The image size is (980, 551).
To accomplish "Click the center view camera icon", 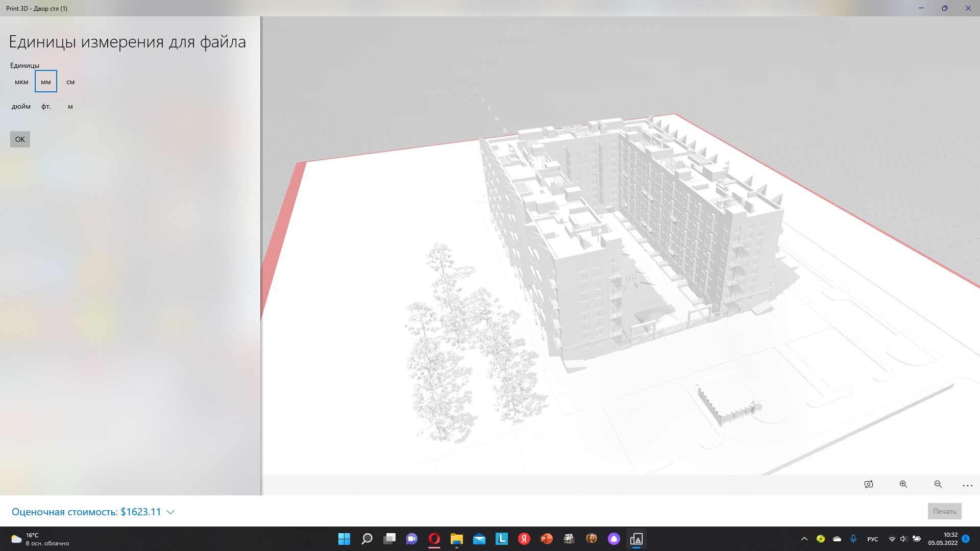I will click(869, 484).
